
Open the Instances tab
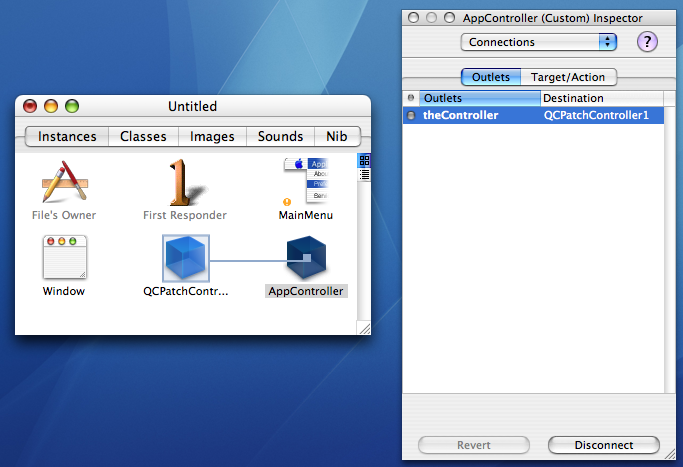(x=67, y=136)
